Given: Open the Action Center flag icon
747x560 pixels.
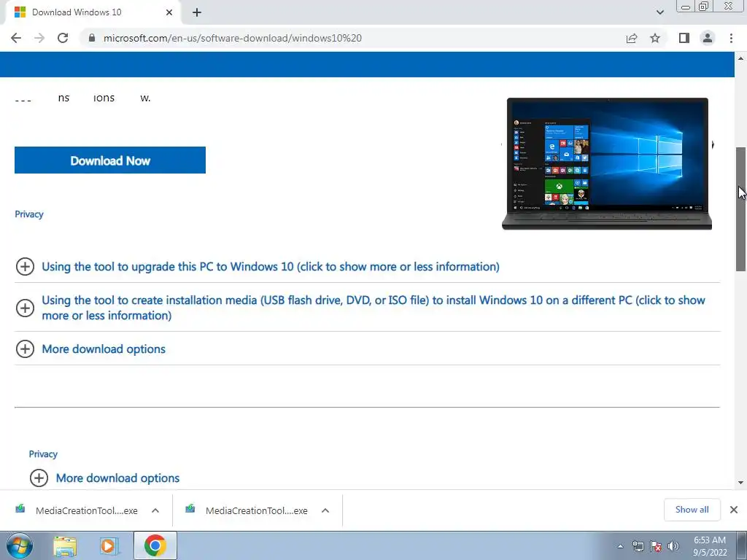Looking at the screenshot, I should (x=656, y=547).
